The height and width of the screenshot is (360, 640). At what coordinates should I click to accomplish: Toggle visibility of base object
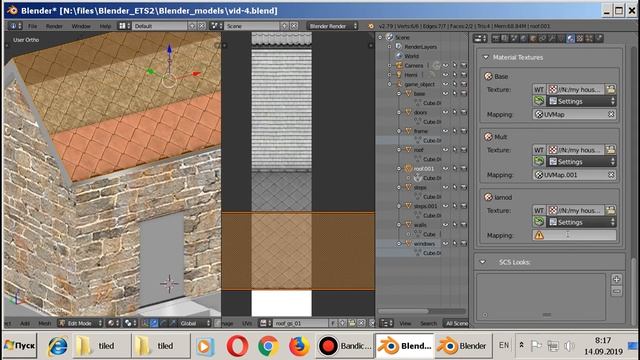[445, 93]
